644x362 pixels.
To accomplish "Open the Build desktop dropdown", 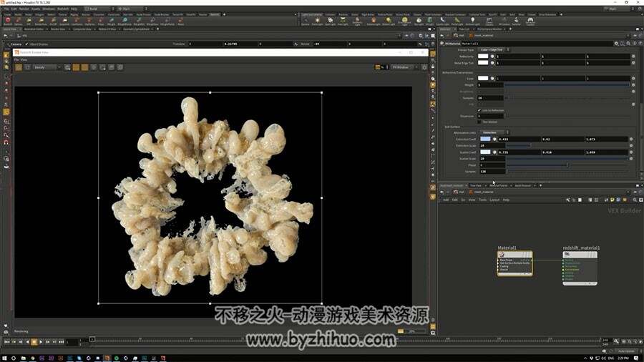I will click(99, 9).
